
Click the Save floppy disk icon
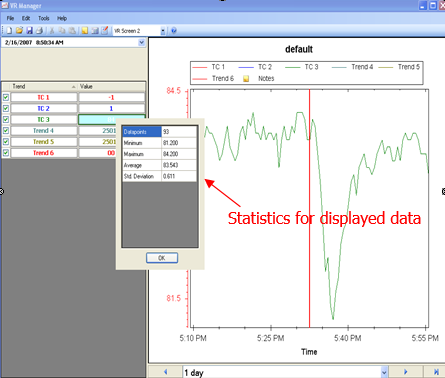29,31
